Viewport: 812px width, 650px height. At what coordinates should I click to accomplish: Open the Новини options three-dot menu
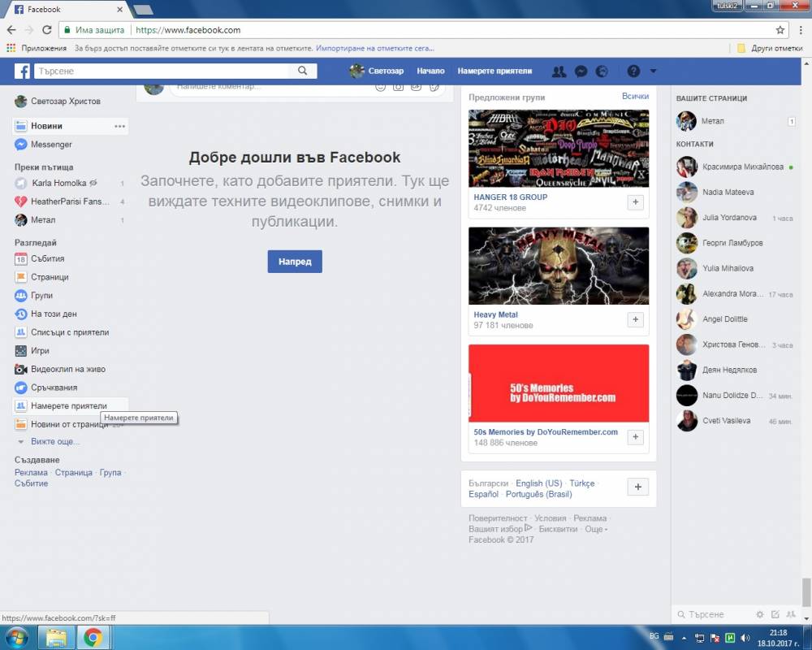(x=119, y=126)
